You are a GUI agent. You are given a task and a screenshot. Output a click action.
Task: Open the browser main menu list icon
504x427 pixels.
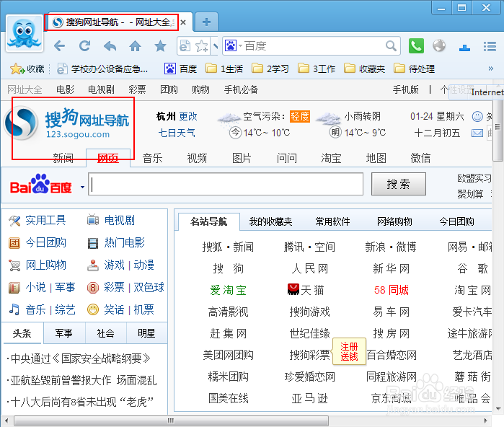pyautogui.click(x=490, y=46)
